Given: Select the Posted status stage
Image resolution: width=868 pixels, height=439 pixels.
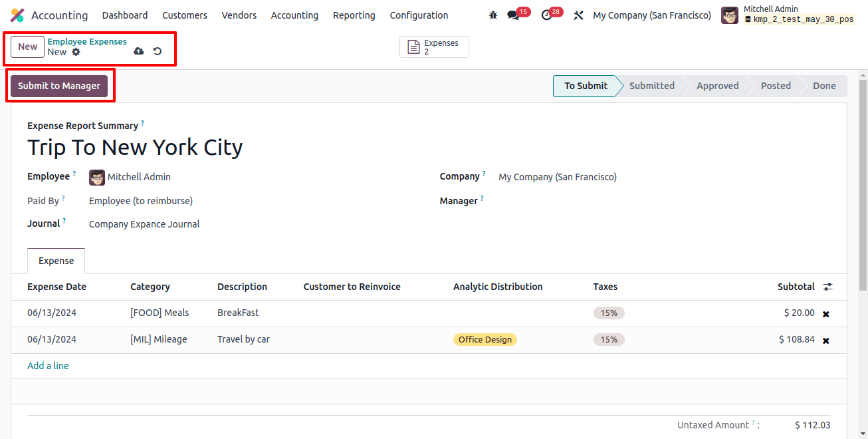Looking at the screenshot, I should pos(776,86).
